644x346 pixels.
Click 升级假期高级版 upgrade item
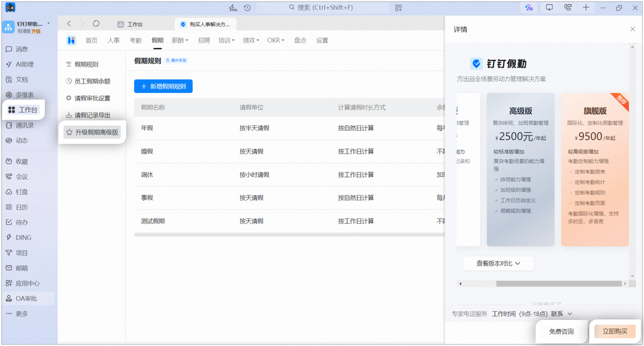(x=92, y=132)
